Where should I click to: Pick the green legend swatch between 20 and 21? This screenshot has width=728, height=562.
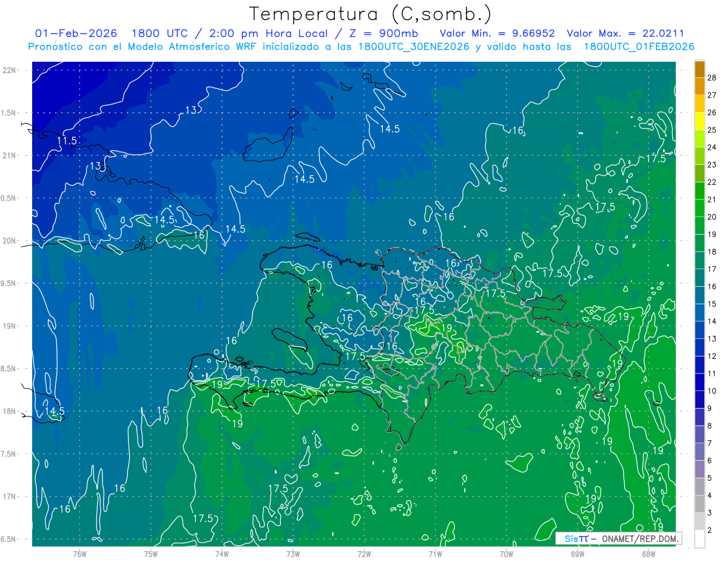(x=700, y=208)
